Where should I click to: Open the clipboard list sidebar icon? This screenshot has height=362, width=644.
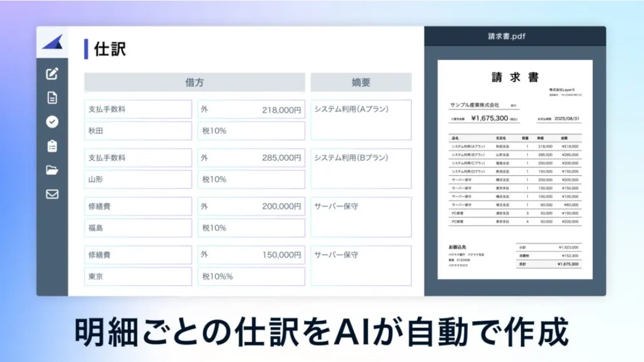coord(52,145)
